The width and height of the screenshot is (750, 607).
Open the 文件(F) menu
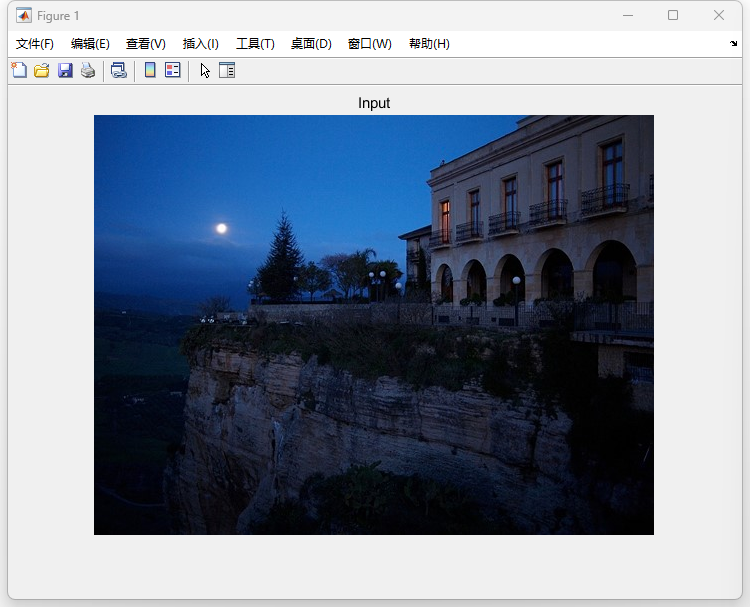click(x=35, y=44)
